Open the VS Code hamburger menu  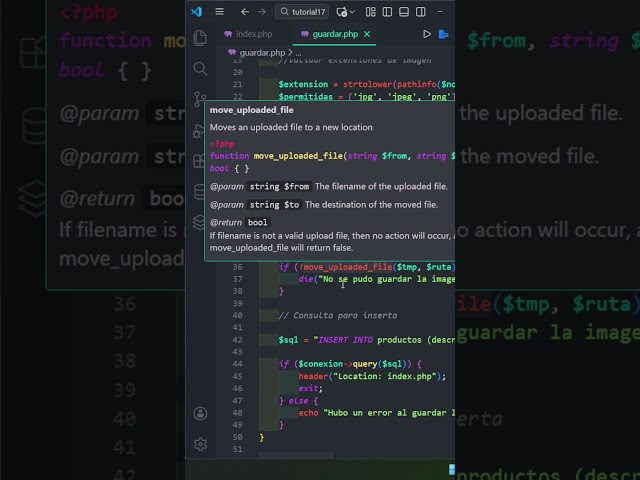219,12
